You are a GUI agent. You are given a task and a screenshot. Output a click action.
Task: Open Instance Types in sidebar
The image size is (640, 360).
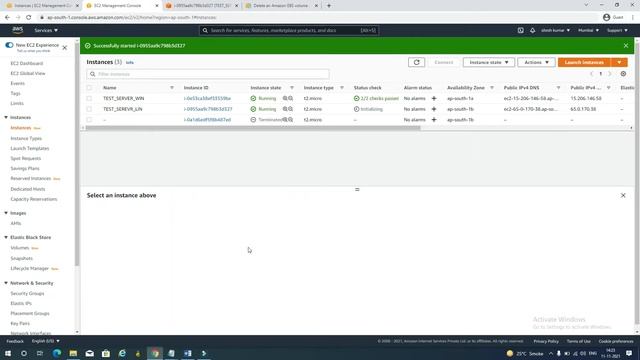point(26,138)
